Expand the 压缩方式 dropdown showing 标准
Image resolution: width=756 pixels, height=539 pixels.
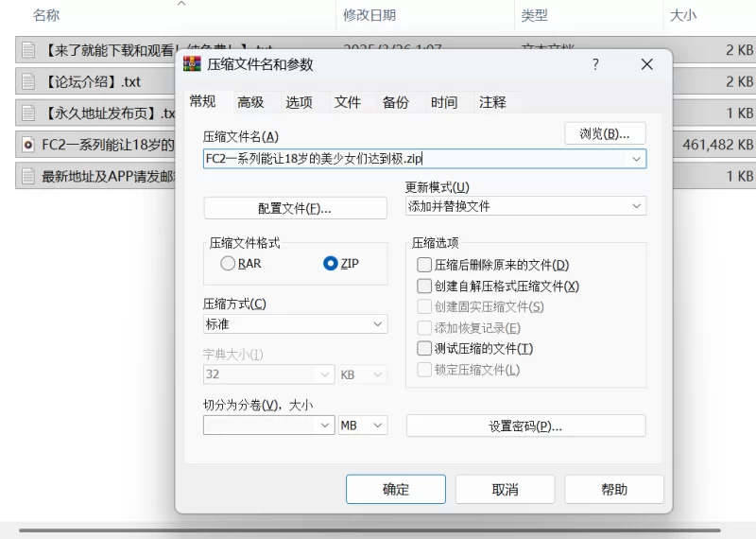click(x=295, y=324)
